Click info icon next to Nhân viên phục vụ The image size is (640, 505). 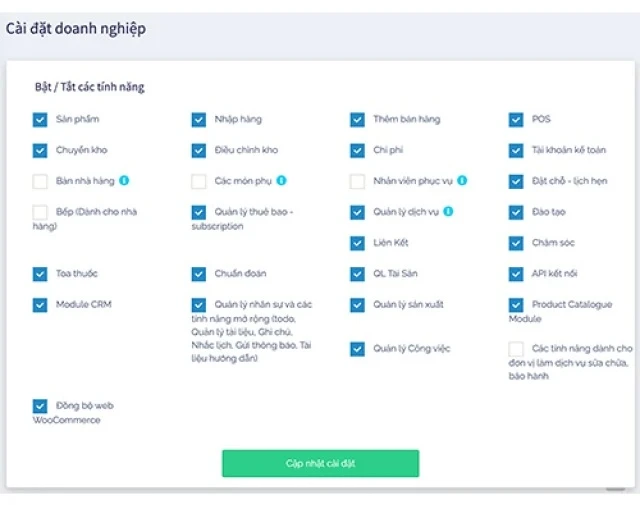[x=462, y=181]
